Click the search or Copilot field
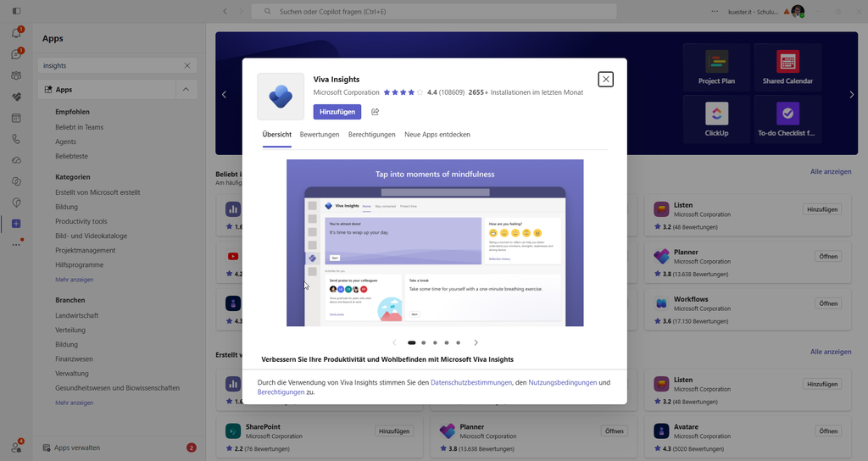This screenshot has width=868, height=461. [x=434, y=11]
